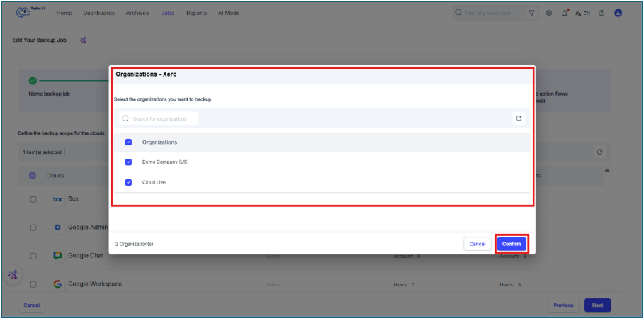Click the Next button
This screenshot has height=319, width=644.
(597, 306)
